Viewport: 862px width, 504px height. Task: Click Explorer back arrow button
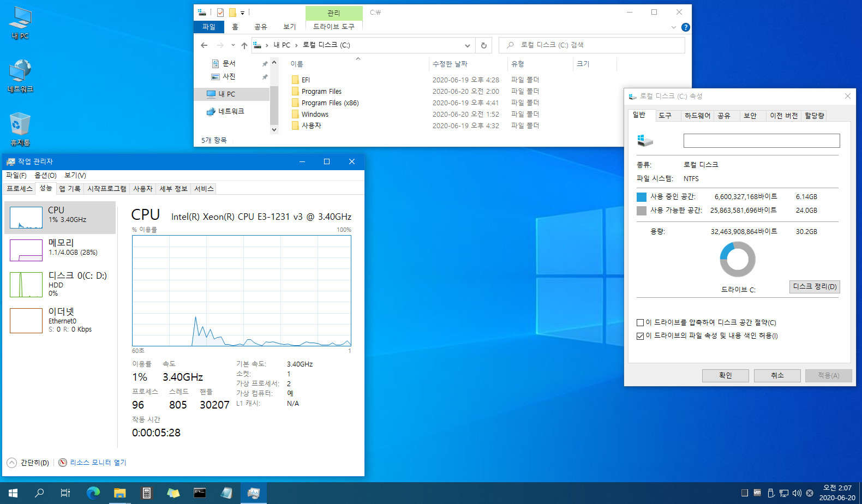[x=204, y=45]
